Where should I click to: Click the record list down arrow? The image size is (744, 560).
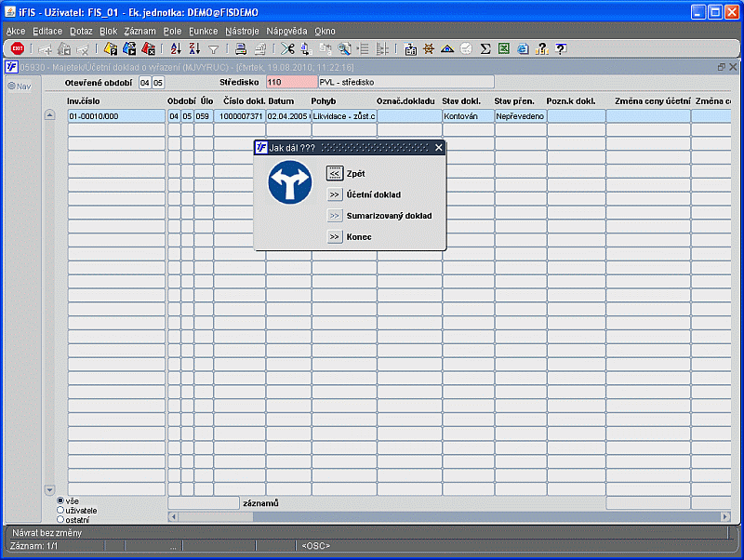50,489
